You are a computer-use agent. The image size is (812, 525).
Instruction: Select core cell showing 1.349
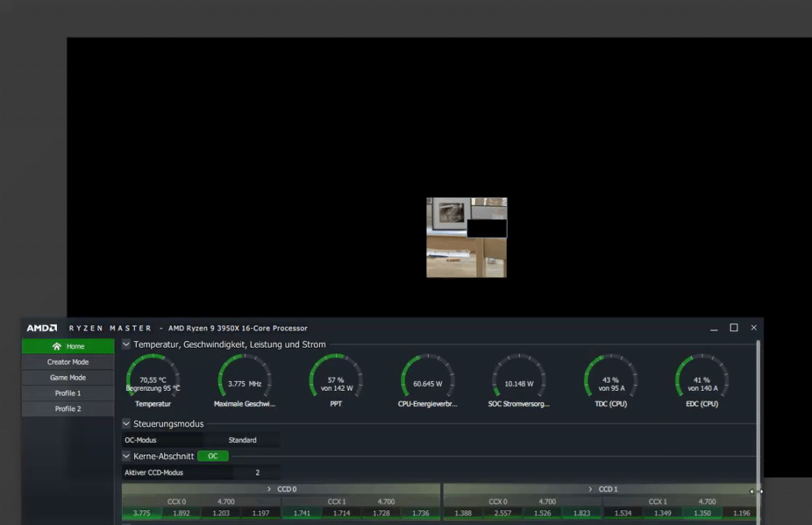(x=663, y=513)
